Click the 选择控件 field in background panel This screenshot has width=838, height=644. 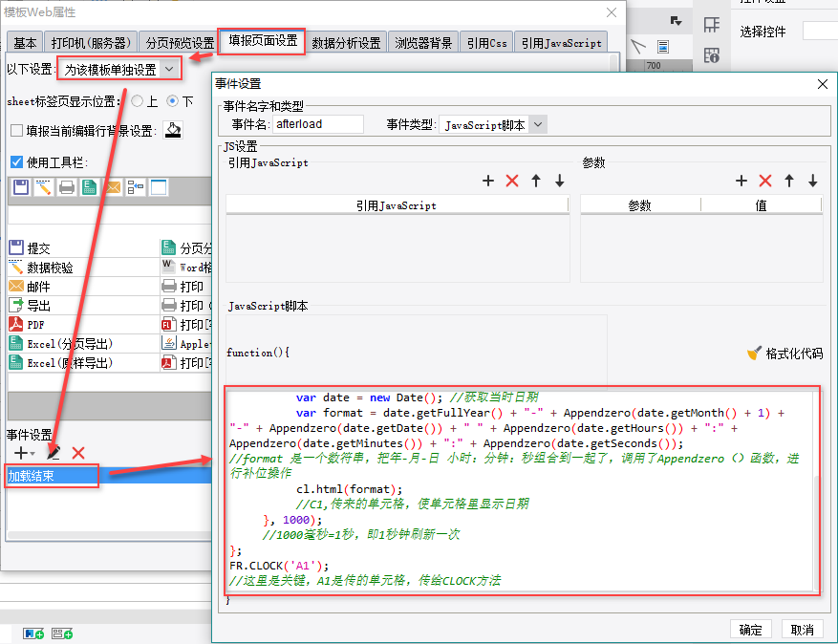(820, 32)
